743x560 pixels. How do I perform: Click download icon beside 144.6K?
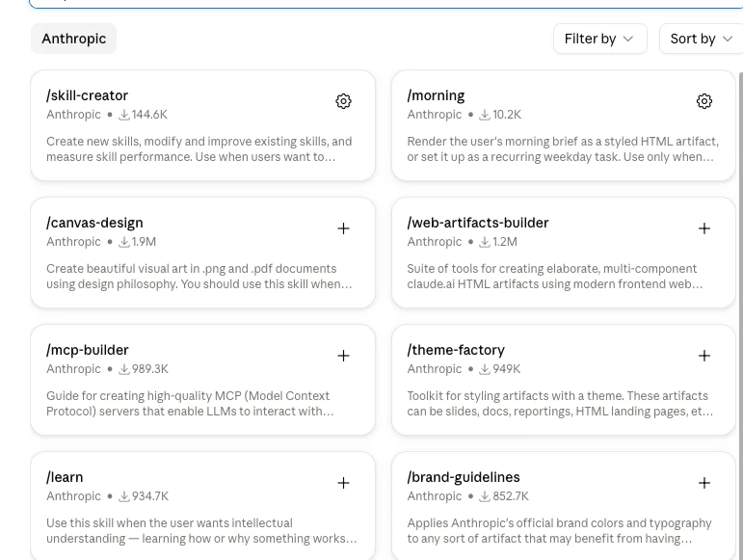[124, 115]
